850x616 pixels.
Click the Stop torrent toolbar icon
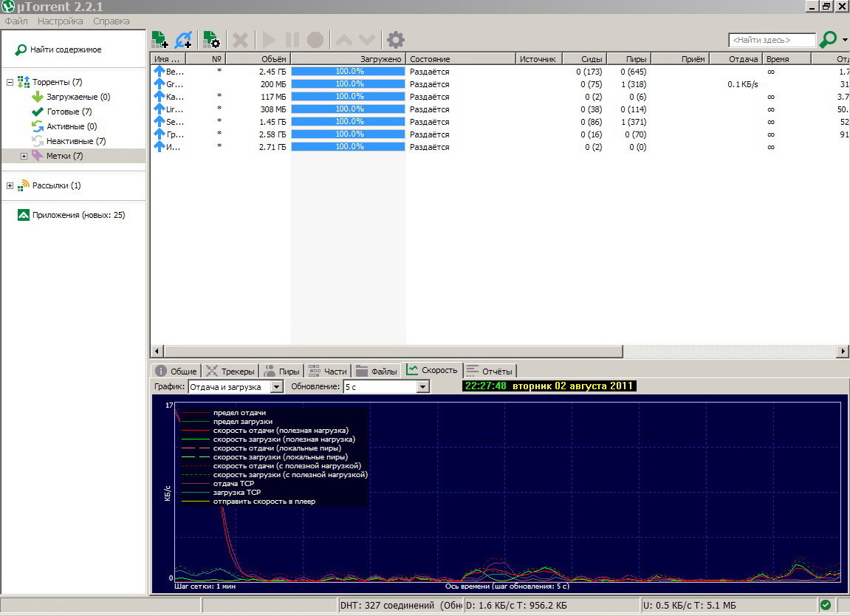[315, 40]
